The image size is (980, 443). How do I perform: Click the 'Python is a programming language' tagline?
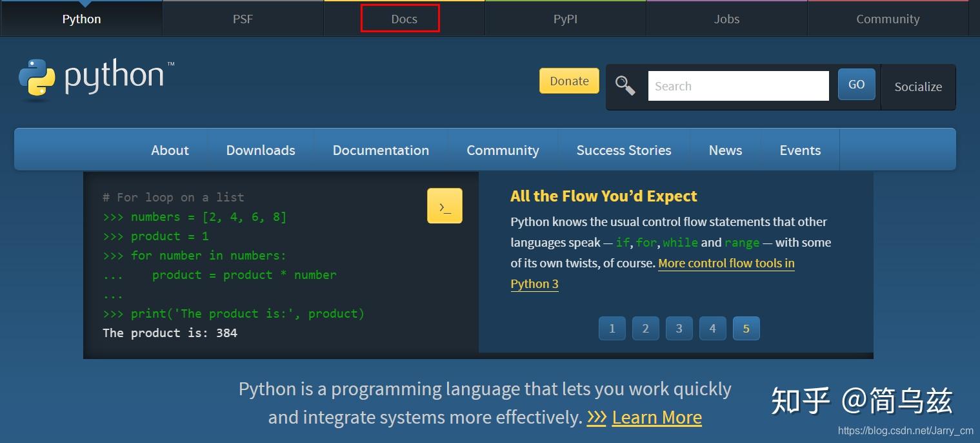pos(485,403)
